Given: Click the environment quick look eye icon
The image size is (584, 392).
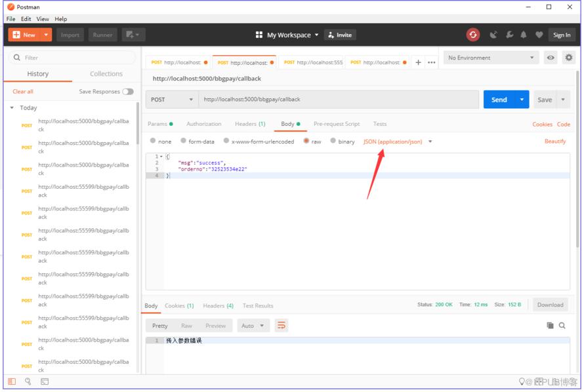Looking at the screenshot, I should coord(550,58).
